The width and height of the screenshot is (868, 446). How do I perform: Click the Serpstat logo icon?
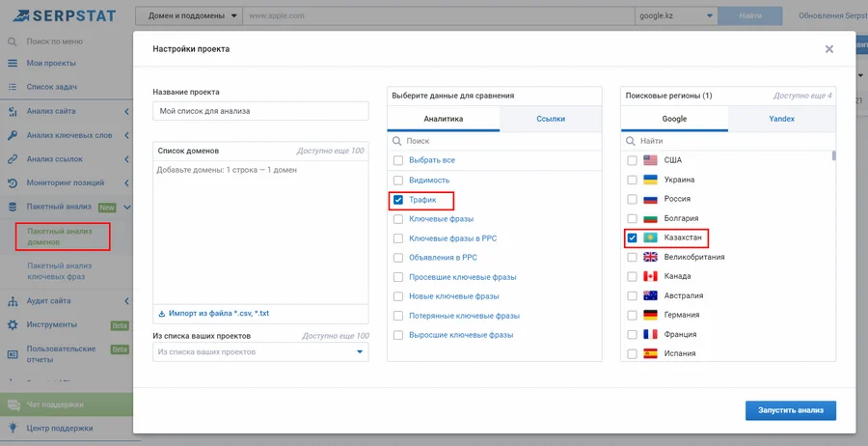click(20, 14)
